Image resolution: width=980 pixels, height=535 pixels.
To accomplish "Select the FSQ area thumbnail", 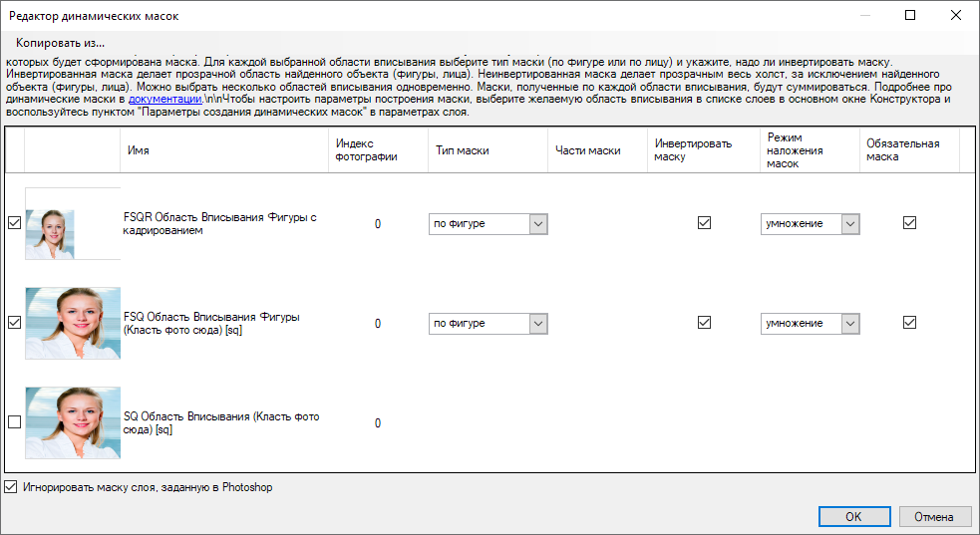I will tap(73, 324).
